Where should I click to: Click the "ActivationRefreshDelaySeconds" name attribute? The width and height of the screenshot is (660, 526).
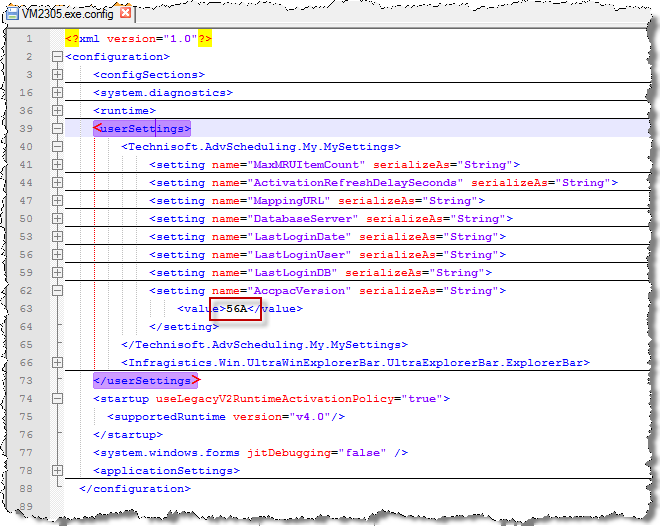coord(338,183)
